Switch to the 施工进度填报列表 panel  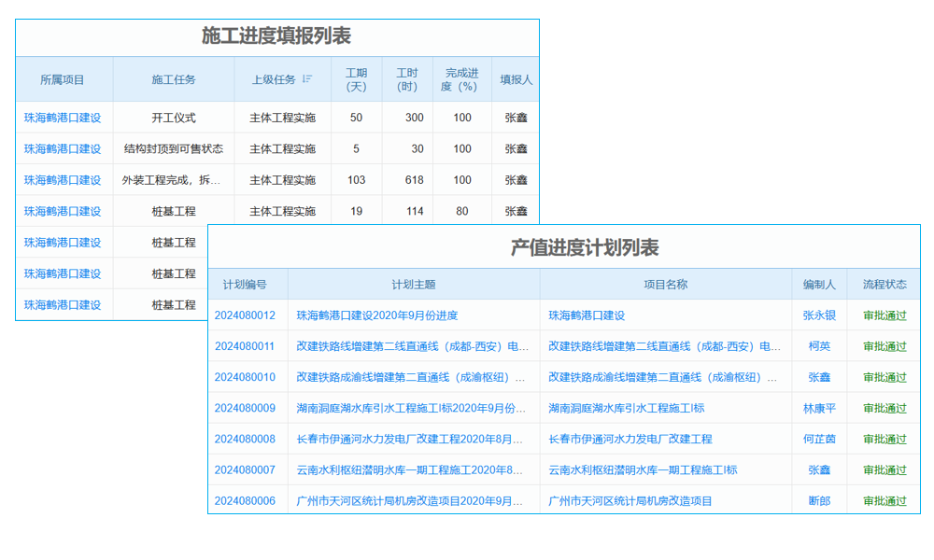coord(276,37)
